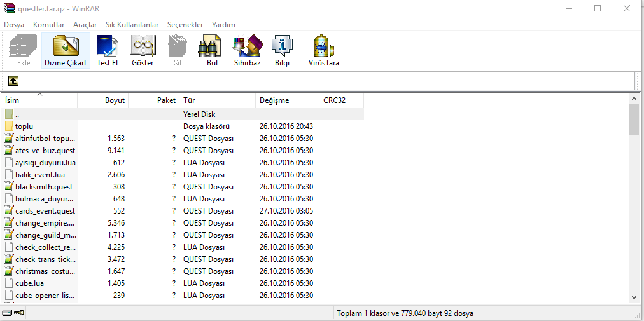The image size is (644, 321).
Task: Click the 5.346 size value
Action: pyautogui.click(x=116, y=223)
